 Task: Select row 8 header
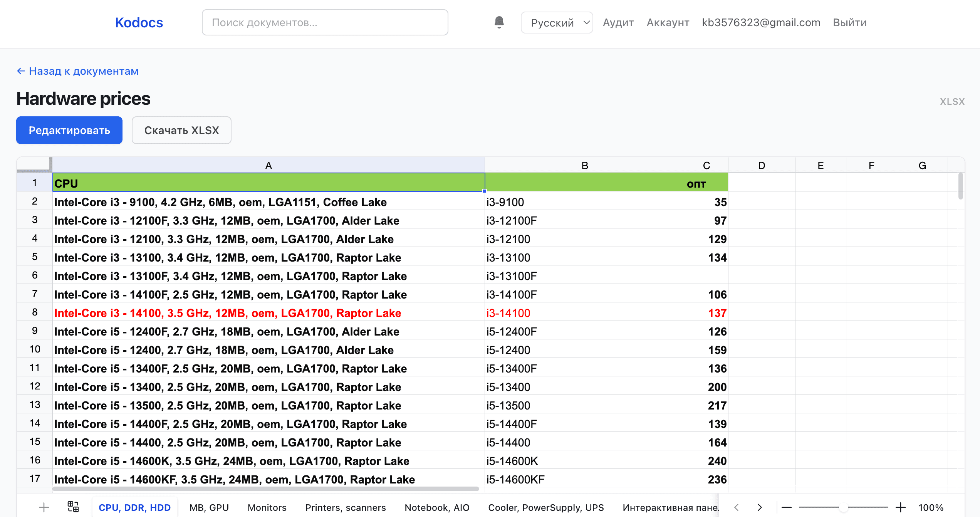[35, 312]
